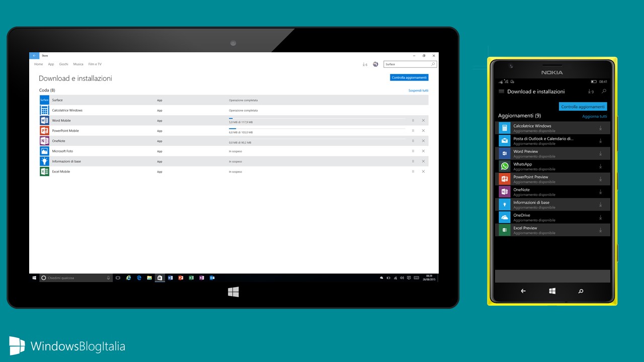This screenshot has height=362, width=644.
Task: Download the Posta di Outlook e Calendario update
Action: click(600, 141)
